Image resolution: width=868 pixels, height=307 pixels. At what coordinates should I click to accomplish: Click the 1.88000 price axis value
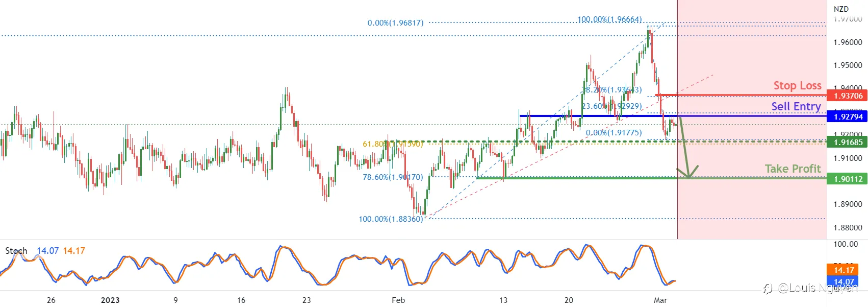tap(848, 228)
